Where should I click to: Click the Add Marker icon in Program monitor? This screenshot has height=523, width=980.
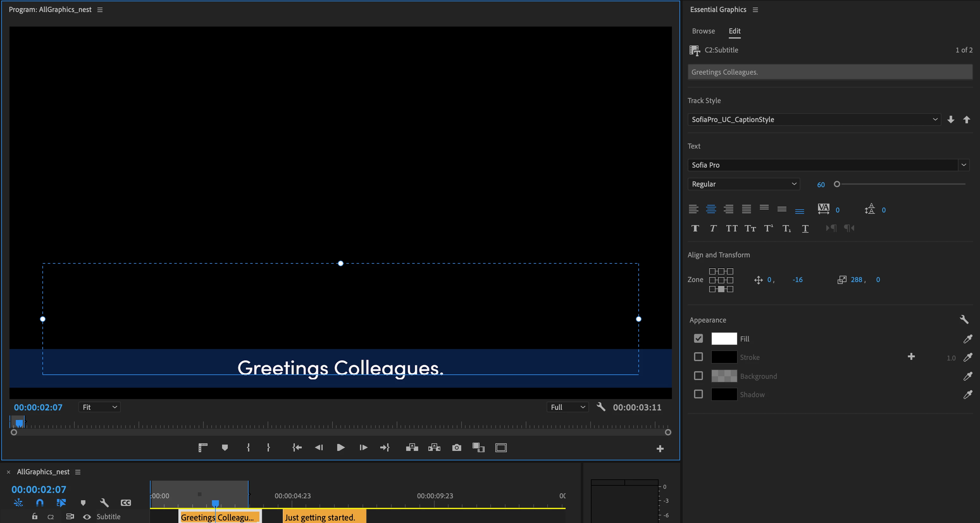click(x=225, y=448)
